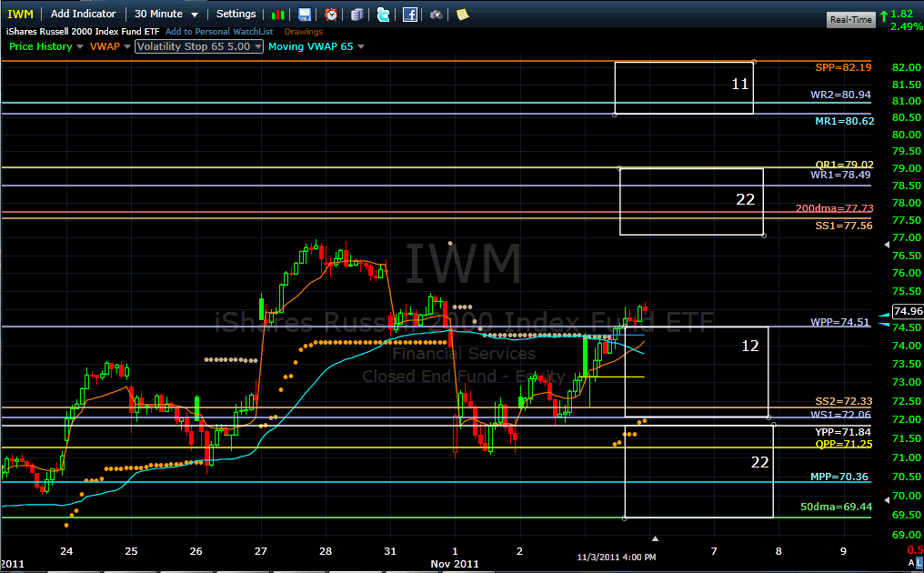Open alerts via the alarm clock icon
924x573 pixels.
tap(331, 15)
